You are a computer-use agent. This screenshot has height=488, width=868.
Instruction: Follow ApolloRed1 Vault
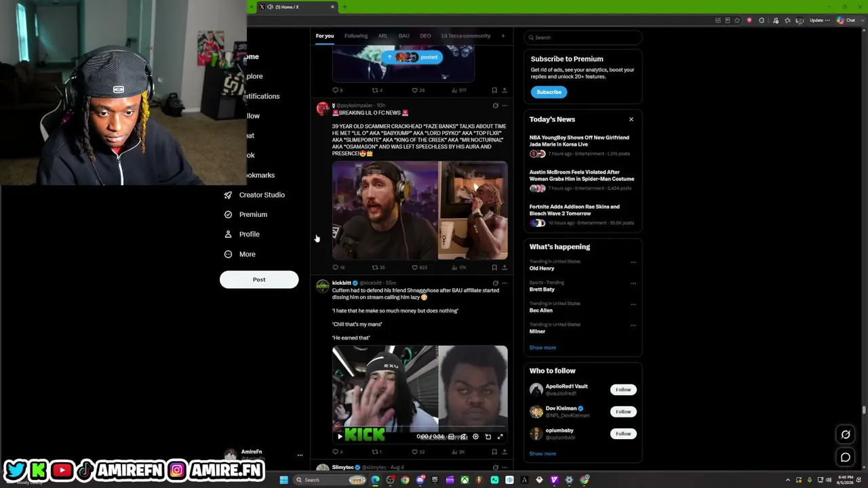tap(623, 390)
